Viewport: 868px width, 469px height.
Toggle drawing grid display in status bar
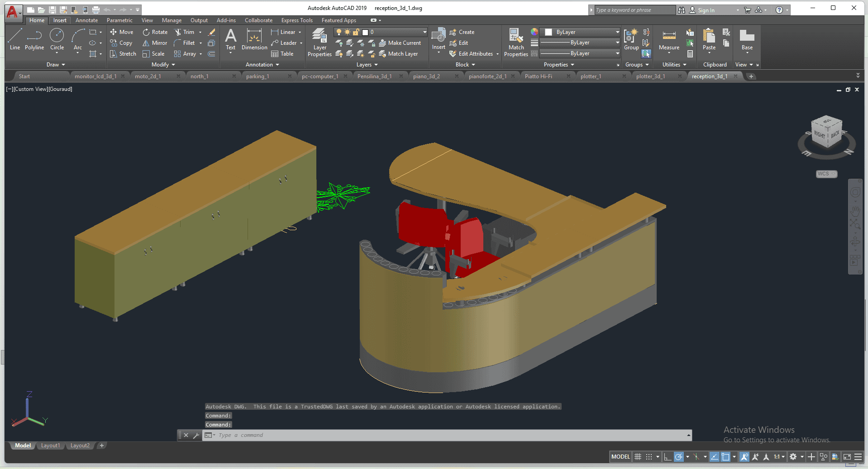coord(638,457)
